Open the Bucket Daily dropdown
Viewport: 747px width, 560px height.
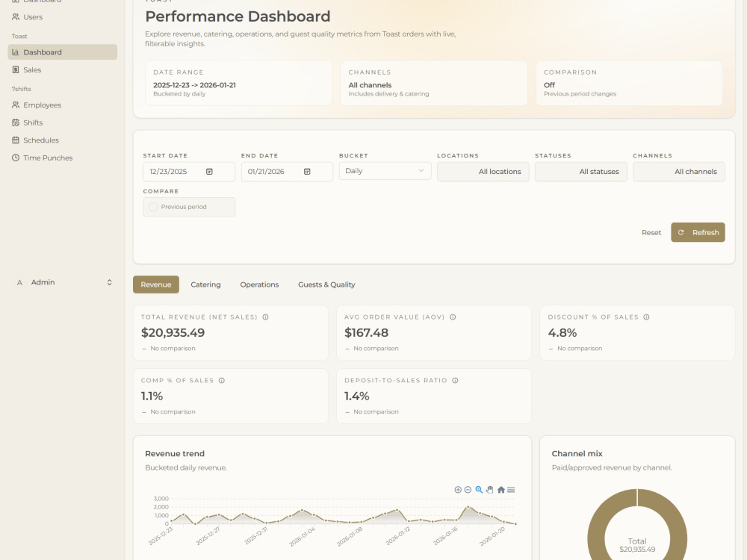click(385, 171)
